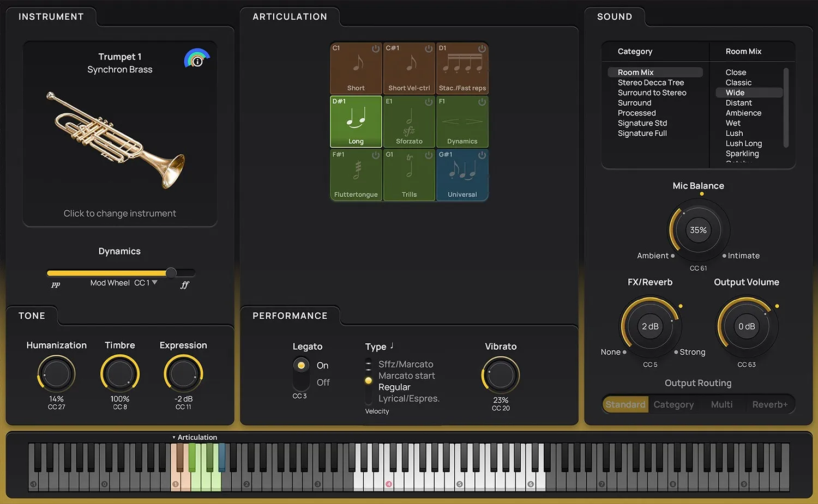Image resolution: width=818 pixels, height=504 pixels.
Task: Select Marcato start legato type
Action: pyautogui.click(x=407, y=376)
